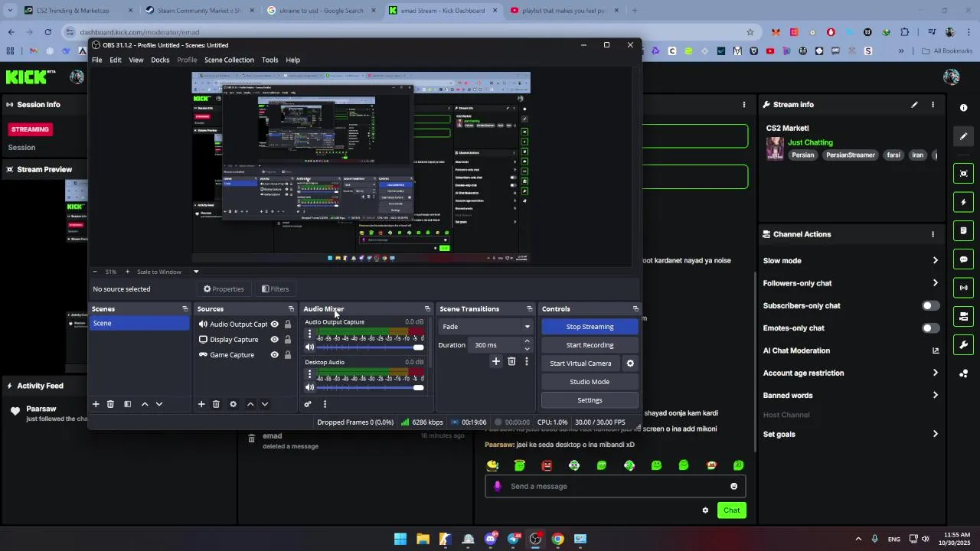Open Scene Collection menu in OBS
Screen dimensions: 980x551
pos(229,60)
